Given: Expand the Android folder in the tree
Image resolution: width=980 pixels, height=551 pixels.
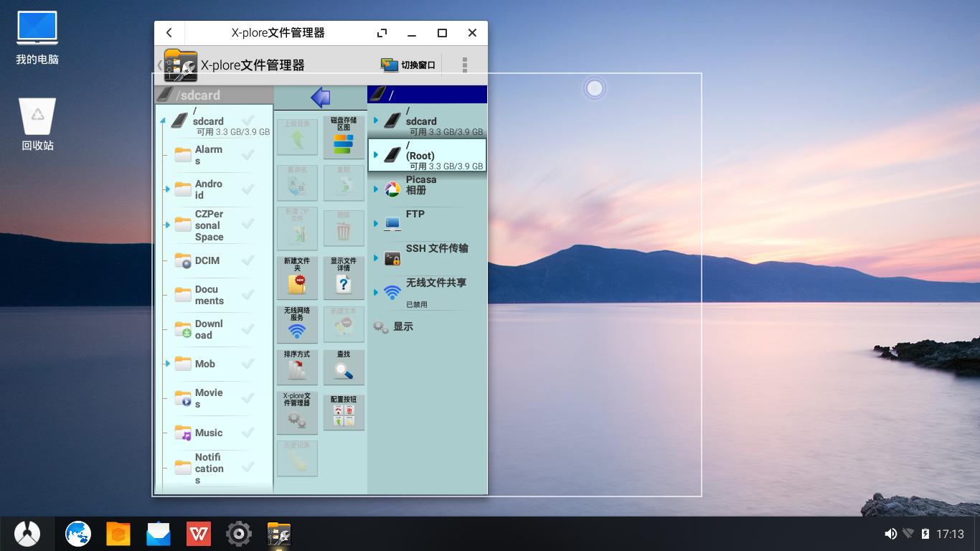Looking at the screenshot, I should pos(166,189).
